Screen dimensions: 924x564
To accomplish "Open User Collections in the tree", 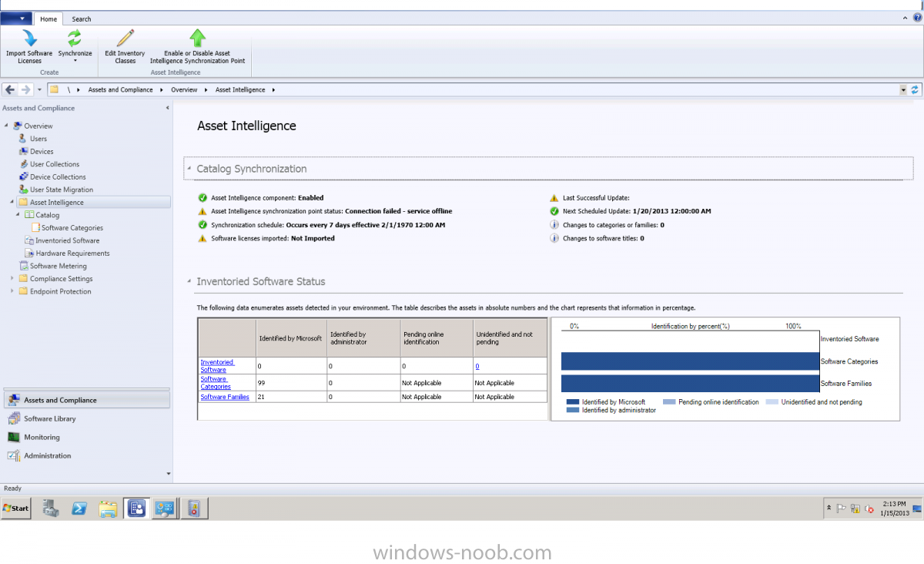I will pyautogui.click(x=54, y=164).
